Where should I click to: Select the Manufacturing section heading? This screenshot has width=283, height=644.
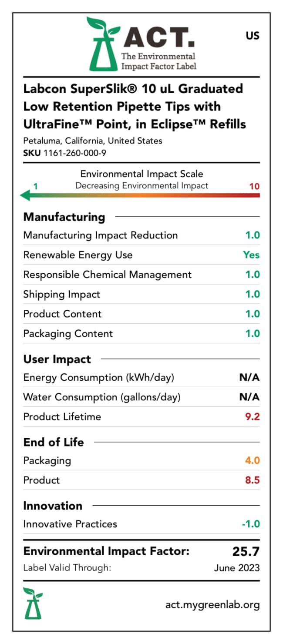64,217
